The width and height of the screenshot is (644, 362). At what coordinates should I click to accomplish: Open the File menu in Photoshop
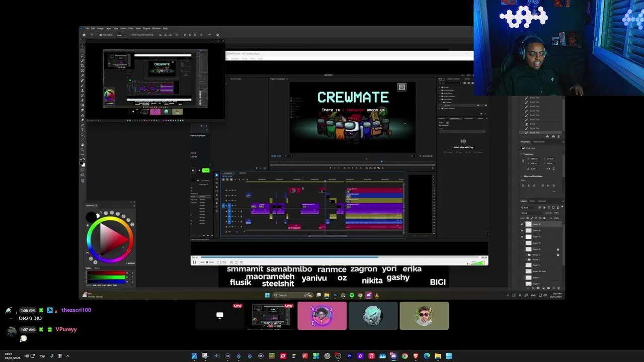coord(87,29)
